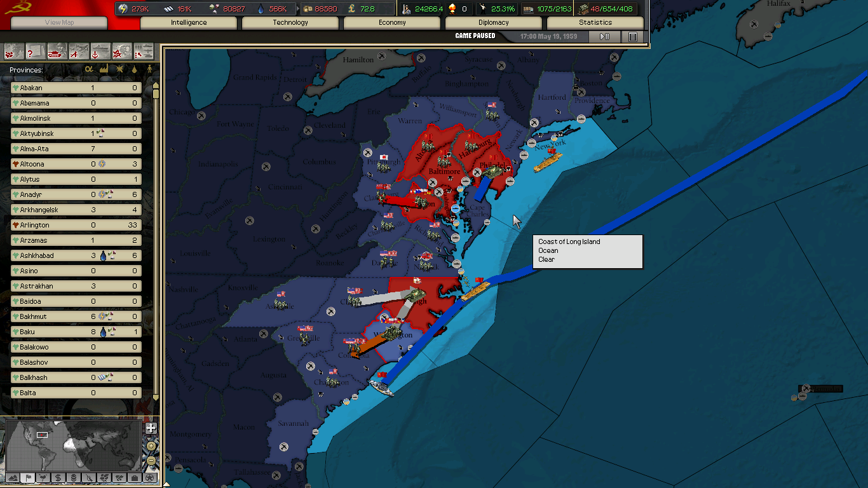868x488 pixels.
Task: Open the air units plane icon list
Action: point(79,51)
